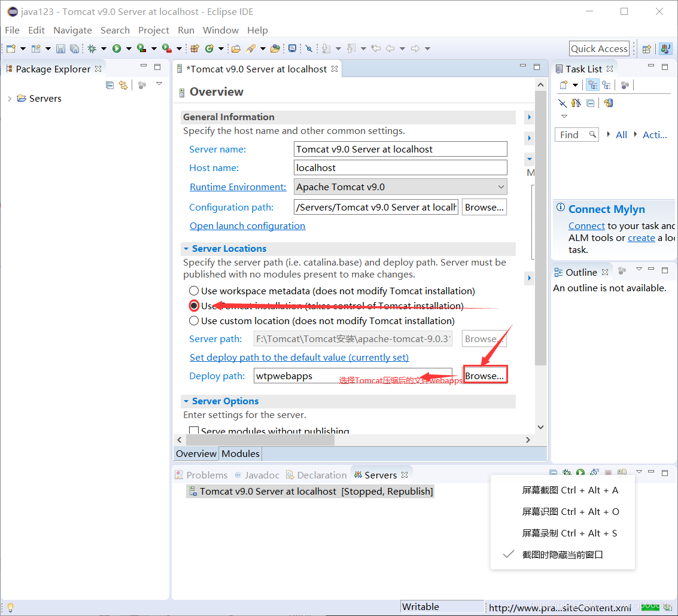
Task: Open the Window menu
Action: click(221, 31)
